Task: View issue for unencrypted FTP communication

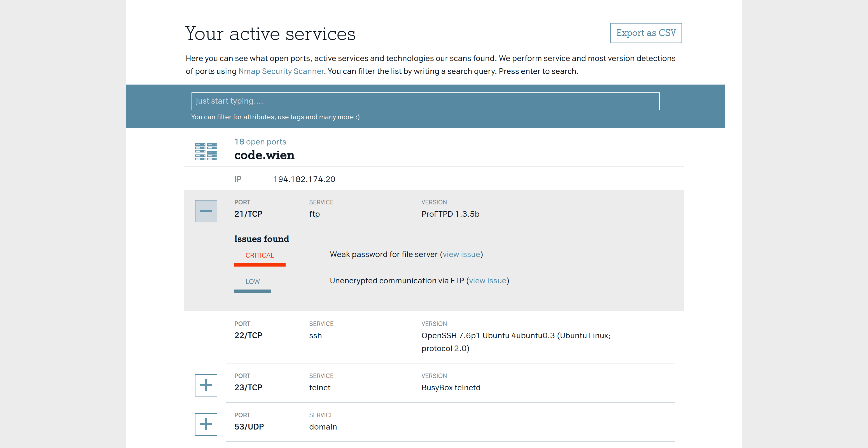Action: point(487,281)
